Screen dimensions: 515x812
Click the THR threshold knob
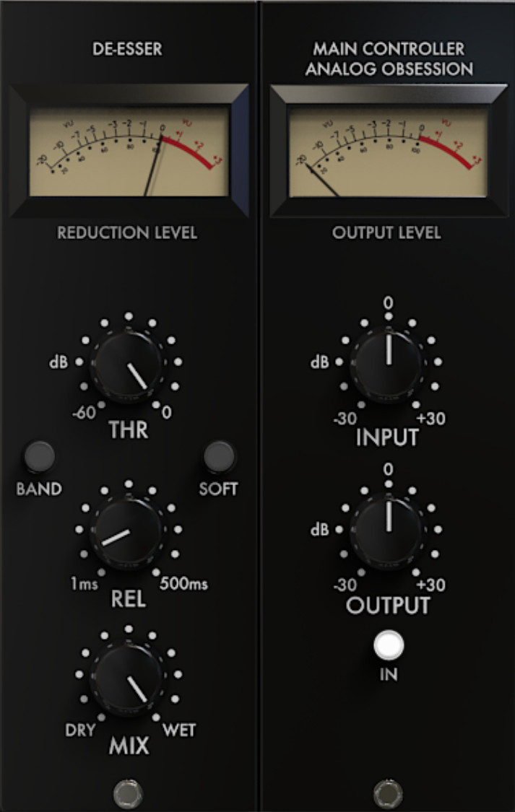(127, 367)
